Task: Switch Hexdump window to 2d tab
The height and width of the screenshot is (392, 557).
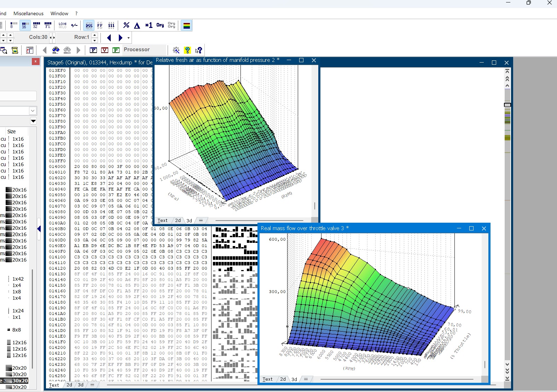Action: [x=69, y=385]
